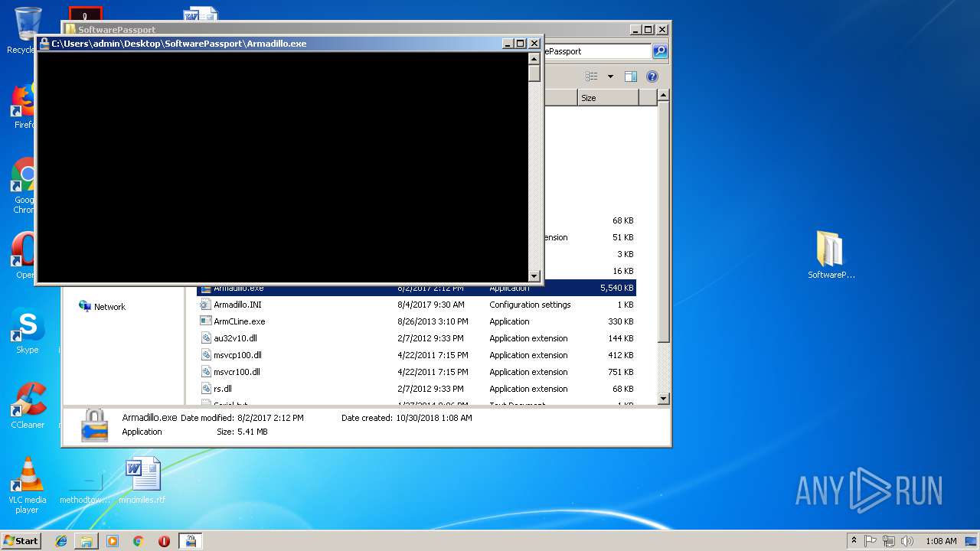The width and height of the screenshot is (980, 551).
Task: Open the volume speaker tray icon
Action: (x=907, y=541)
